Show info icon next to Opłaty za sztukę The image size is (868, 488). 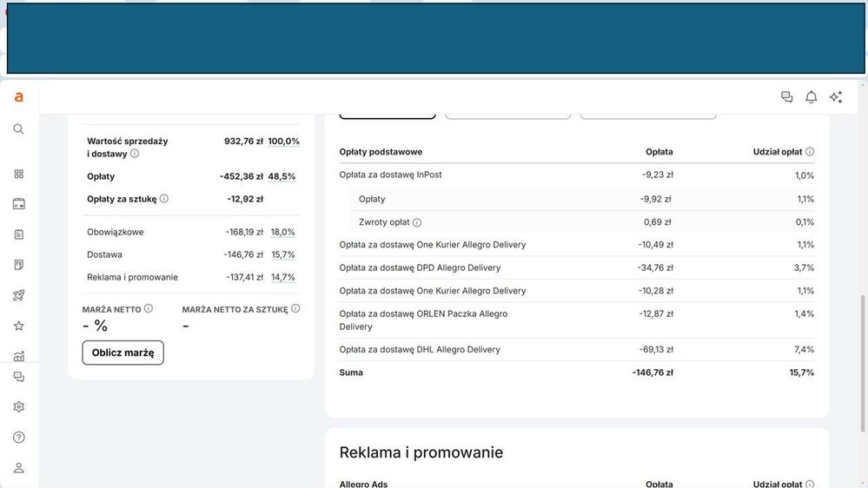(164, 199)
